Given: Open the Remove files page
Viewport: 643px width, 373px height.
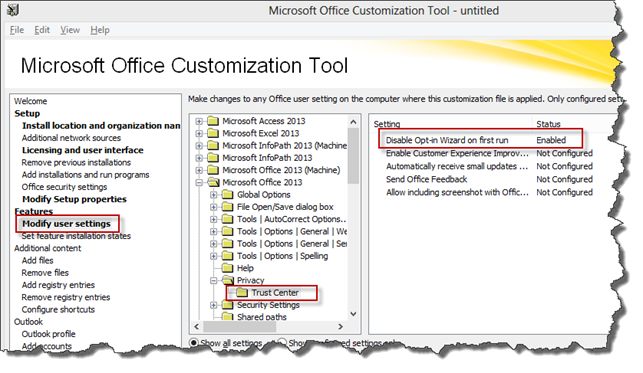Looking at the screenshot, I should pos(45,273).
